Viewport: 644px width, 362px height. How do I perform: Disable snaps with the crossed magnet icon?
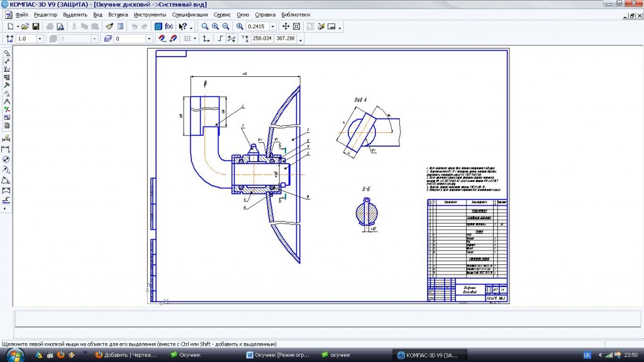(x=173, y=38)
